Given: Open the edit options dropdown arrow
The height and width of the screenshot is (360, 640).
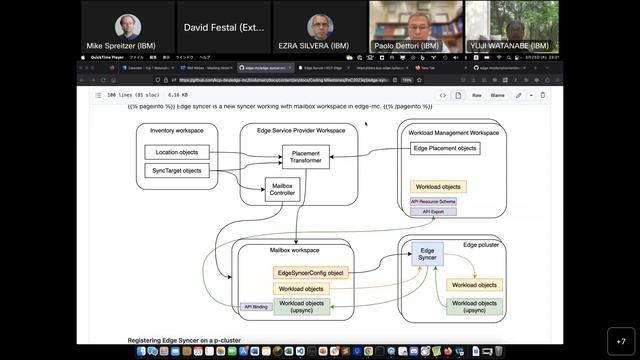Looking at the screenshot, I should pos(531,95).
